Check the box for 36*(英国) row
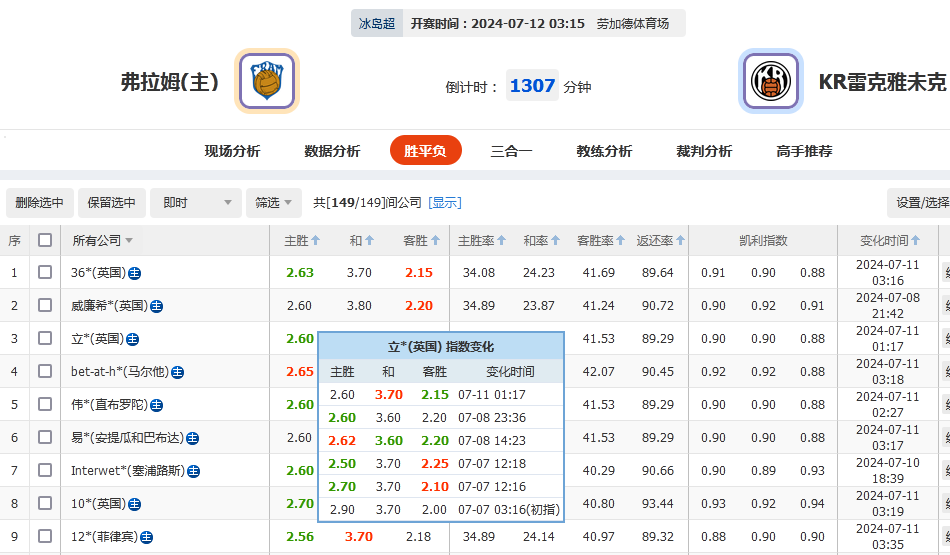This screenshot has height=555, width=950. pos(45,272)
